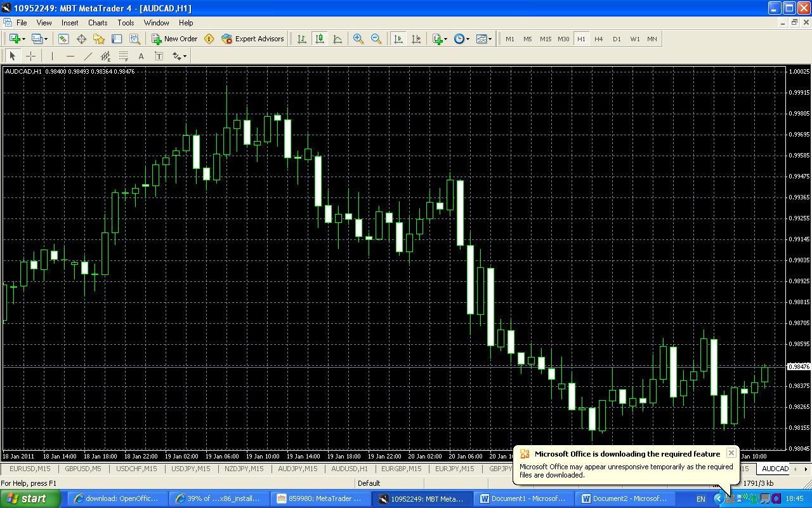Viewport: 812px width, 508px height.
Task: Open the Navigator window with star-folder icon
Action: click(99, 39)
